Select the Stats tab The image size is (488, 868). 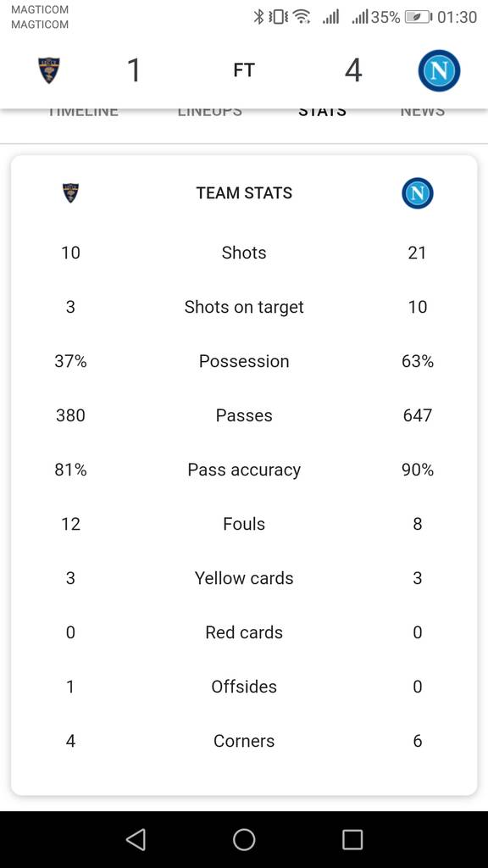coord(323,113)
